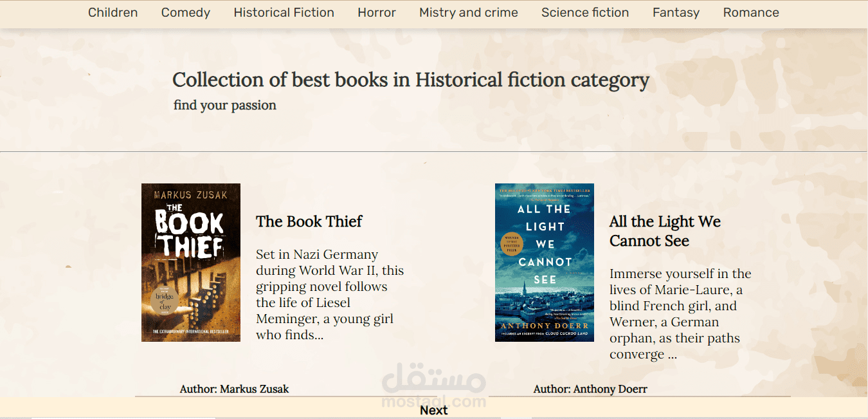Open the Romance category
This screenshot has height=419, width=868.
[x=751, y=12]
